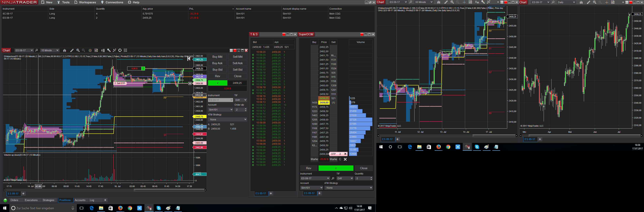Search instrument in 15 Minute chart toolbar
The height and width of the screenshot is (212, 644).
[x=36, y=50]
